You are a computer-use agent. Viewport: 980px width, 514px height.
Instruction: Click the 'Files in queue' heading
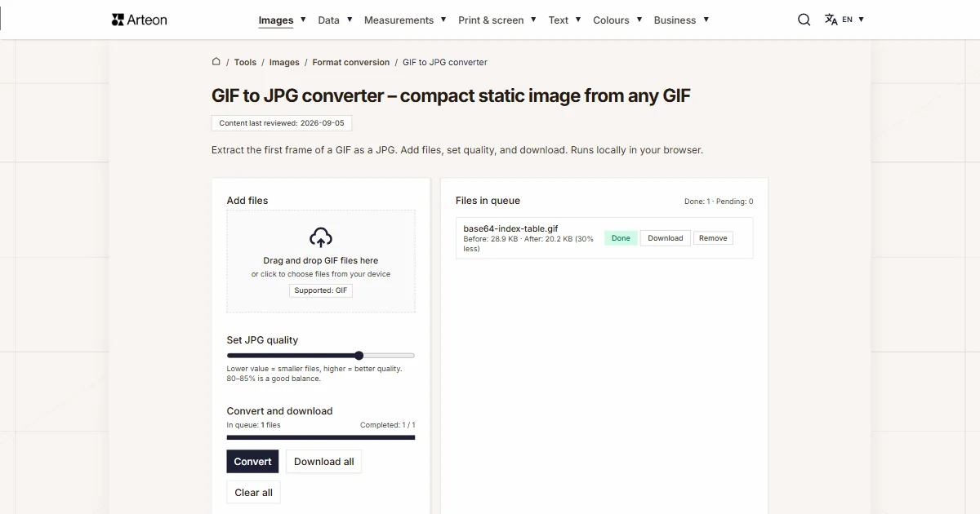click(488, 201)
